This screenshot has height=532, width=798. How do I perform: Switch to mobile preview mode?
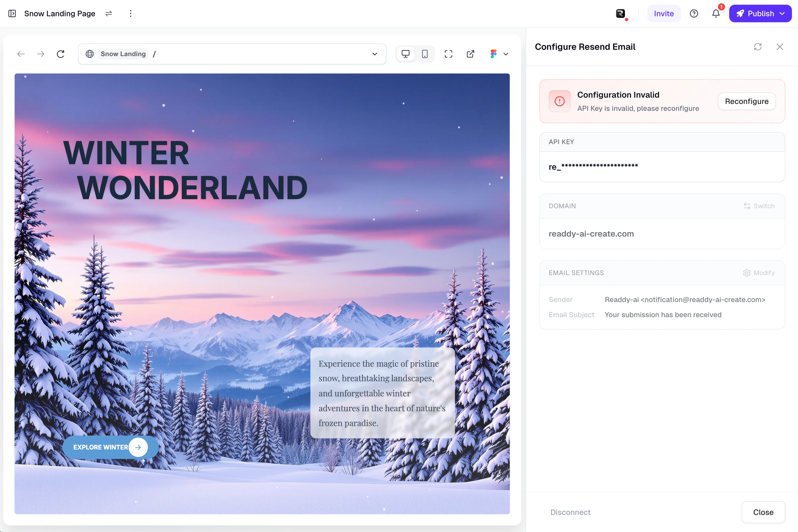(x=425, y=54)
